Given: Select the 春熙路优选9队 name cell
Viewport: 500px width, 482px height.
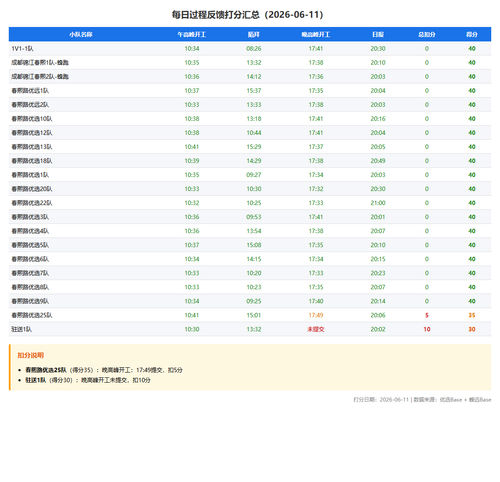Looking at the screenshot, I should [x=30, y=301].
